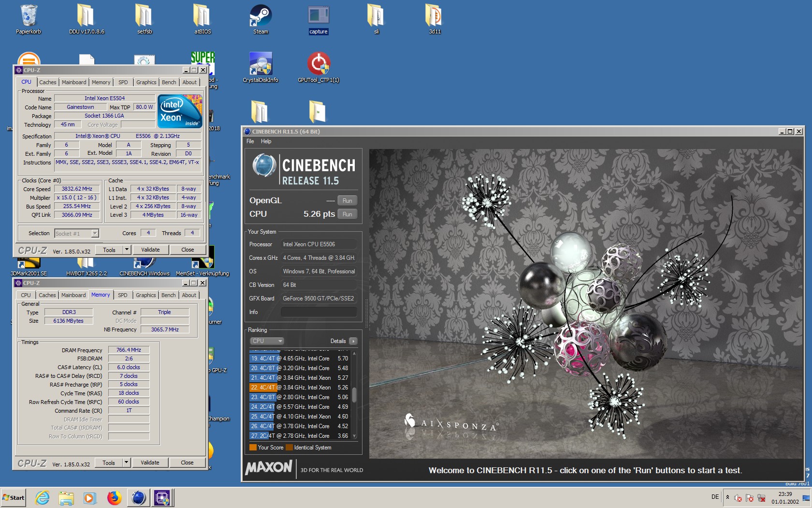Open the DDU v17.0.8.6 folder
This screenshot has width=812, height=508.
(x=87, y=19)
